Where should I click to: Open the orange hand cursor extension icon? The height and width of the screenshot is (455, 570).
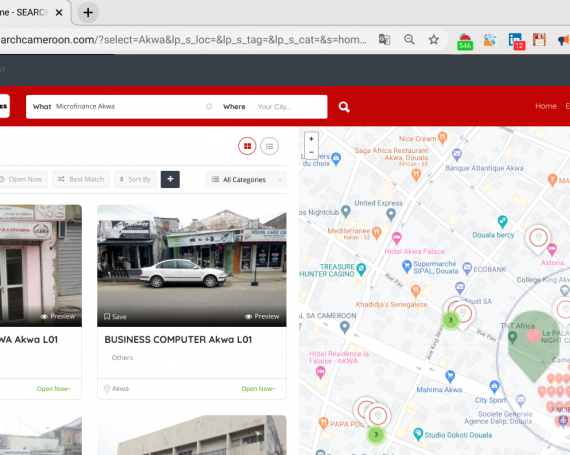pyautogui.click(x=490, y=39)
